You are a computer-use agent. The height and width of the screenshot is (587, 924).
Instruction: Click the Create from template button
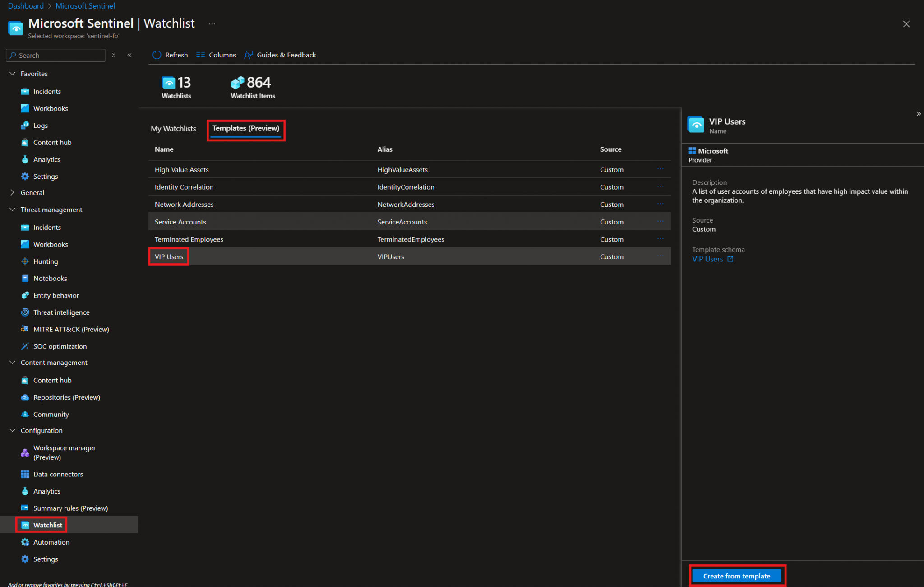point(737,576)
